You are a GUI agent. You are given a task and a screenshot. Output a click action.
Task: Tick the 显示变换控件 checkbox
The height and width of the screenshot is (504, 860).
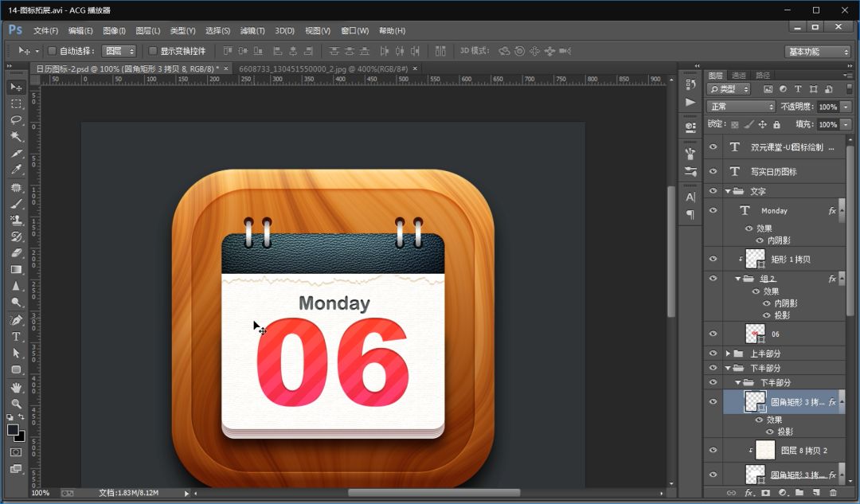pyautogui.click(x=153, y=51)
